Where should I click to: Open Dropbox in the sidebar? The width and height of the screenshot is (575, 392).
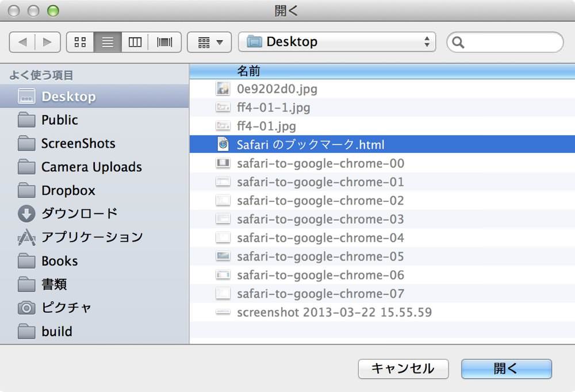click(95, 190)
